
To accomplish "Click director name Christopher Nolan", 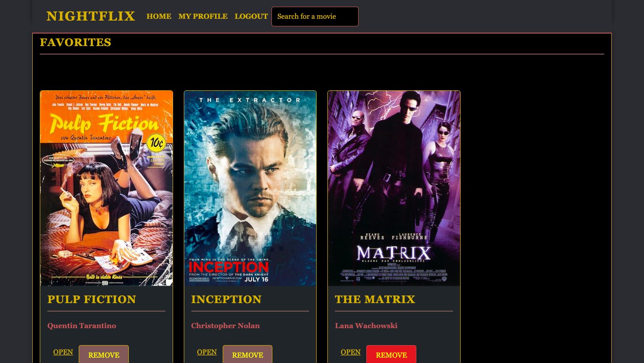I will (225, 325).
